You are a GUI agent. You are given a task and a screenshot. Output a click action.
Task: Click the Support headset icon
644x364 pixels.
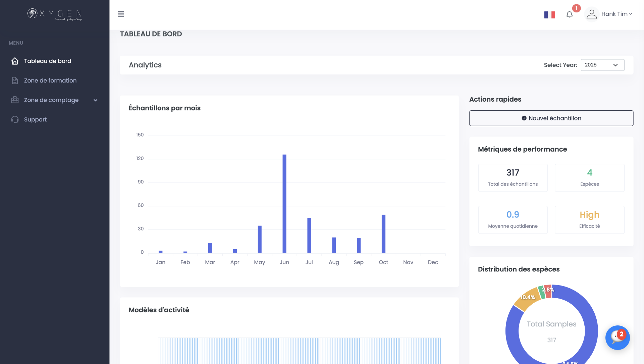click(x=15, y=119)
